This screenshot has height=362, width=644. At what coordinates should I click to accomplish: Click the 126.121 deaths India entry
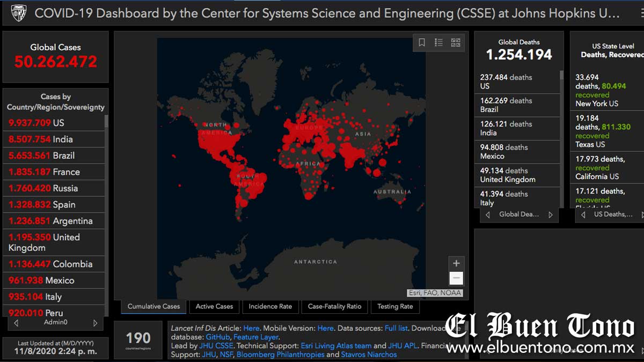point(517,129)
